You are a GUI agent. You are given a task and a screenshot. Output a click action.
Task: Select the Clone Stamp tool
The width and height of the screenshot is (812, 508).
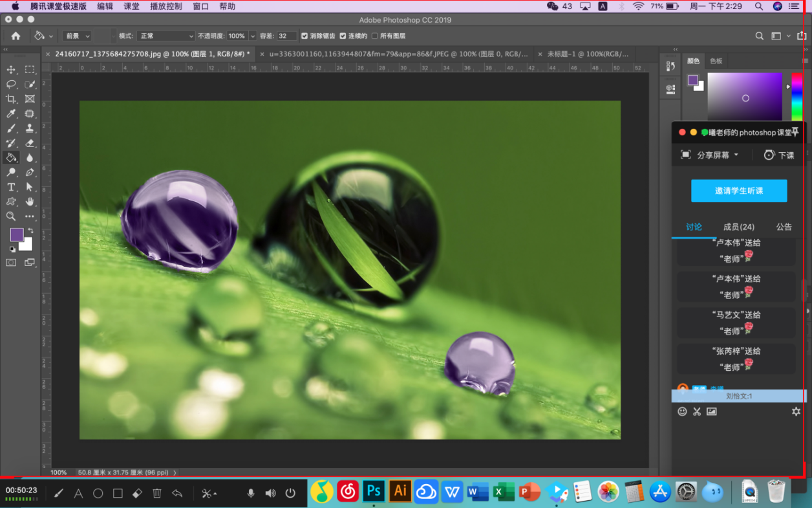click(30, 128)
